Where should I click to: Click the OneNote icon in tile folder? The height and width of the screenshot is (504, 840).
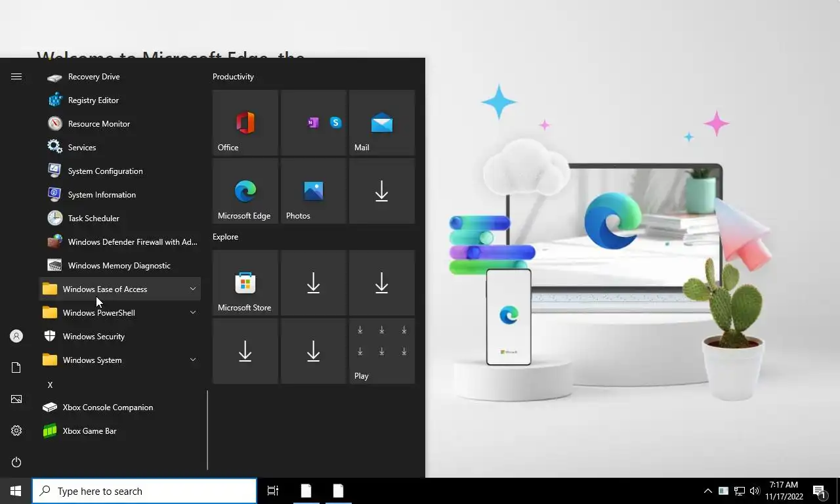(x=313, y=123)
